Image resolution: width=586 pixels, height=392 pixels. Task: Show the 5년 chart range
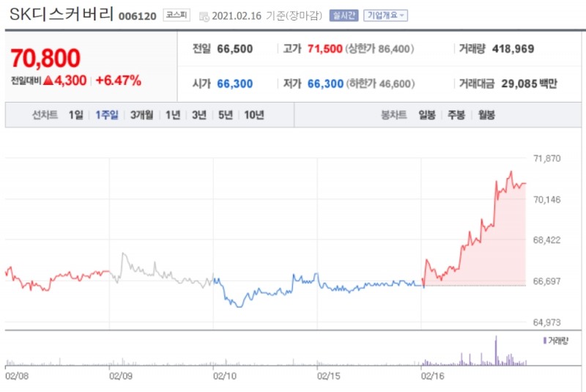click(x=225, y=115)
